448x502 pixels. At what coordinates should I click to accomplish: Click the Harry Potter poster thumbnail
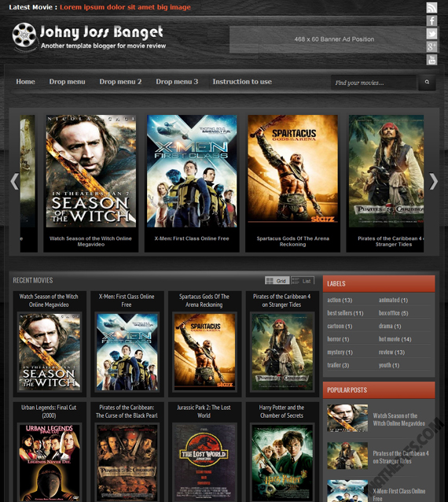[282, 463]
